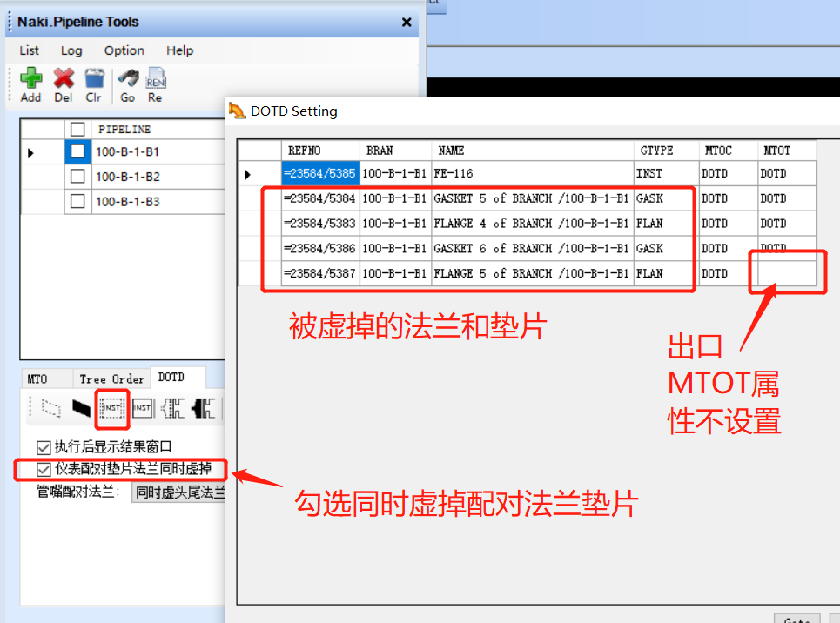Select REFNO cell =23584/5386
This screenshot has height=623, width=840.
coord(320,249)
